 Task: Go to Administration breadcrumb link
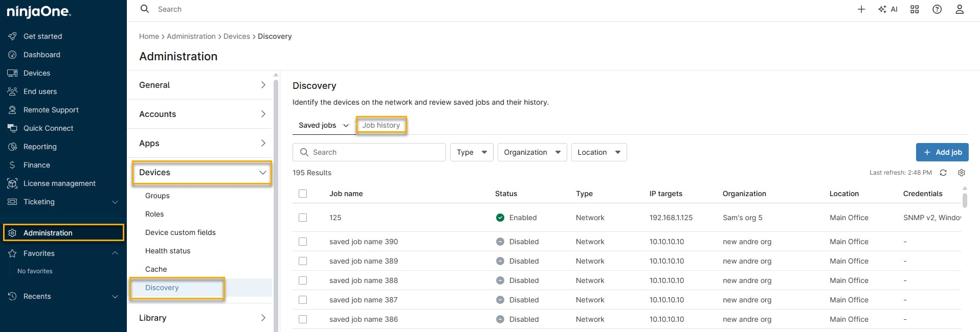191,36
